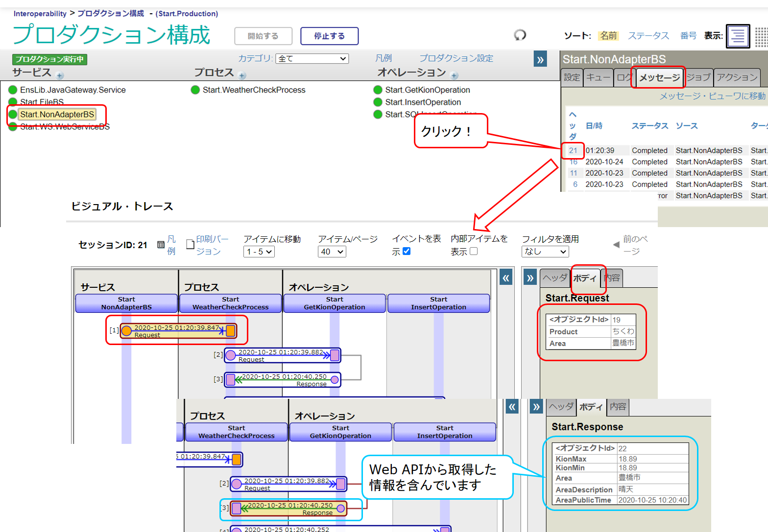Image resolution: width=768 pixels, height=532 pixels.
Task: Select the Start.NonAdapterBS service item
Action: pos(57,115)
